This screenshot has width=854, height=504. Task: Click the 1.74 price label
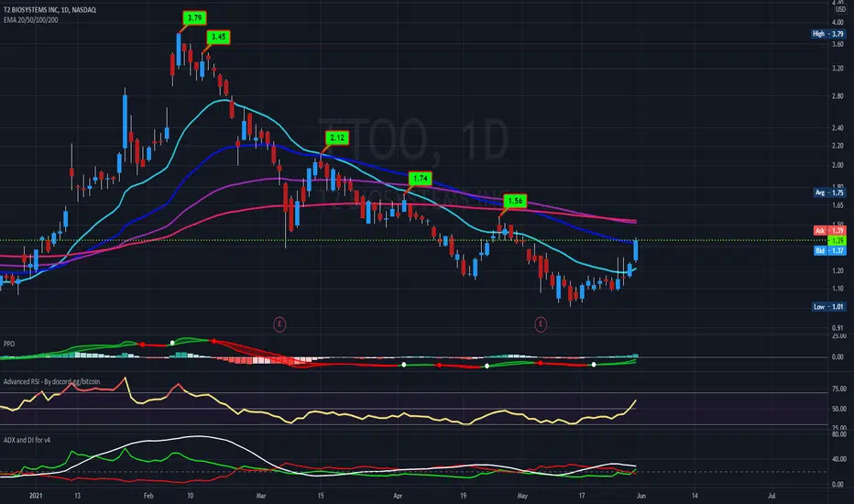pyautogui.click(x=421, y=179)
